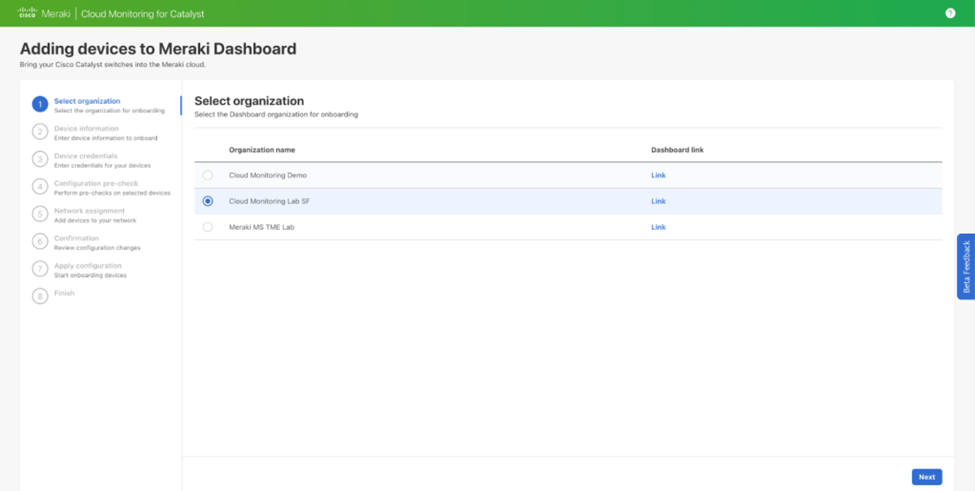
Task: Select step 5 circle icon
Action: point(40,214)
